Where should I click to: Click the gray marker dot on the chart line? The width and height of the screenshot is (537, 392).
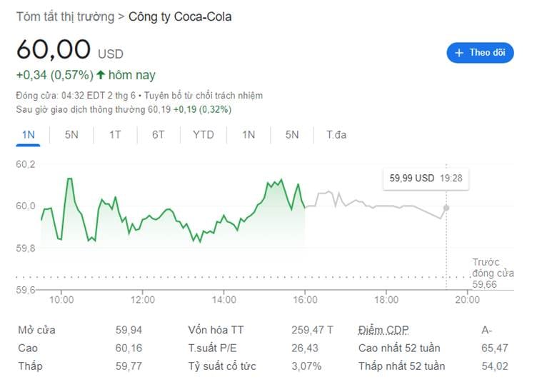(x=446, y=208)
